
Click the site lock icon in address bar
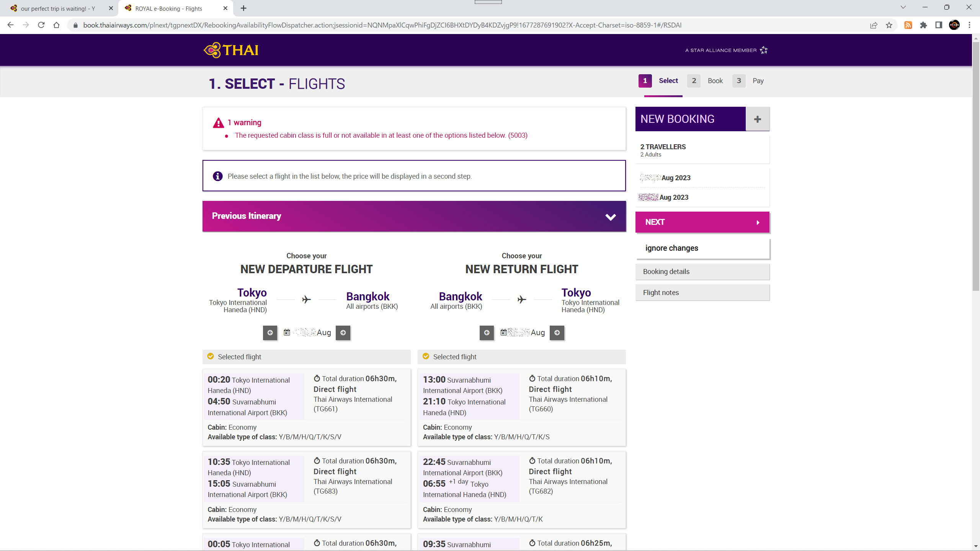coord(75,25)
